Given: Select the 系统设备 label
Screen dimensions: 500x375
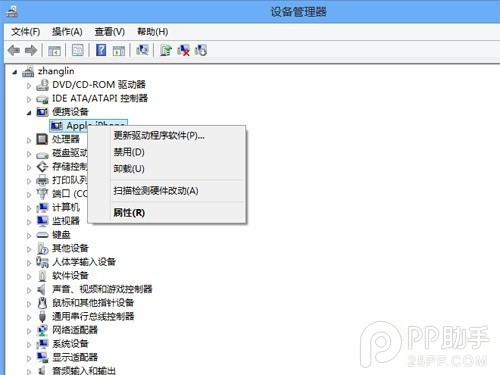Looking at the screenshot, I should click(x=70, y=344).
